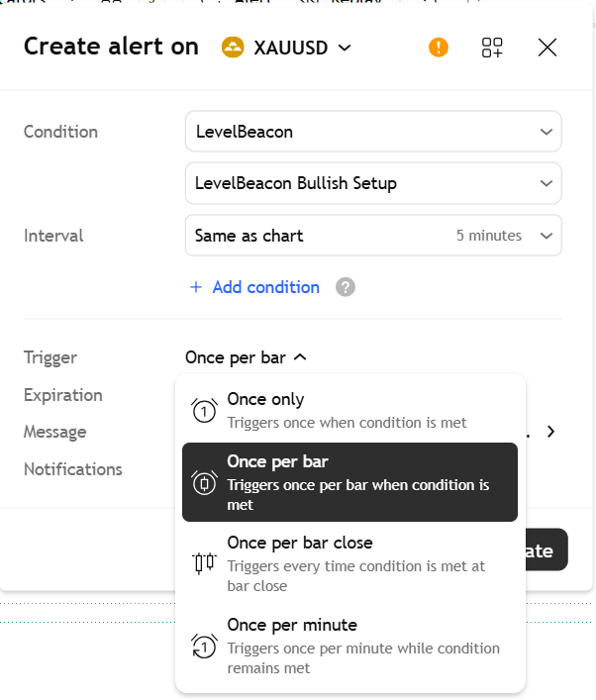Viewport: 596px width, 700px height.
Task: Select the Once only trigger option
Action: tap(350, 410)
